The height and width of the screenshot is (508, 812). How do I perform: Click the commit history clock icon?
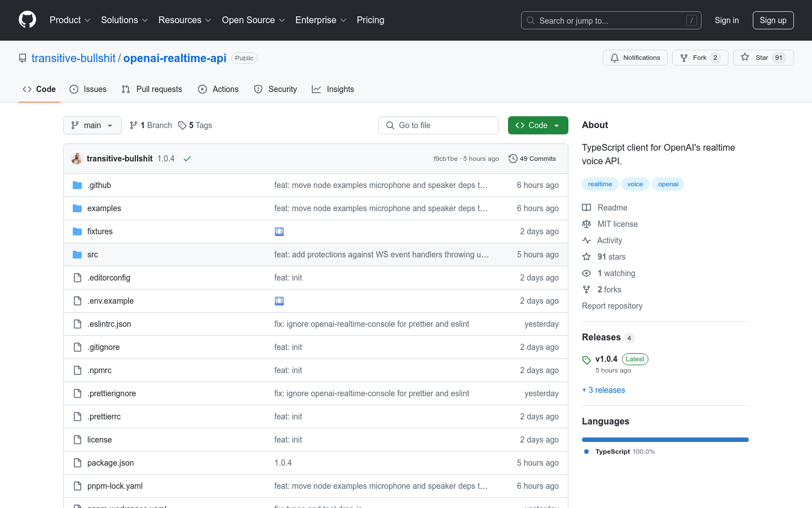click(513, 159)
